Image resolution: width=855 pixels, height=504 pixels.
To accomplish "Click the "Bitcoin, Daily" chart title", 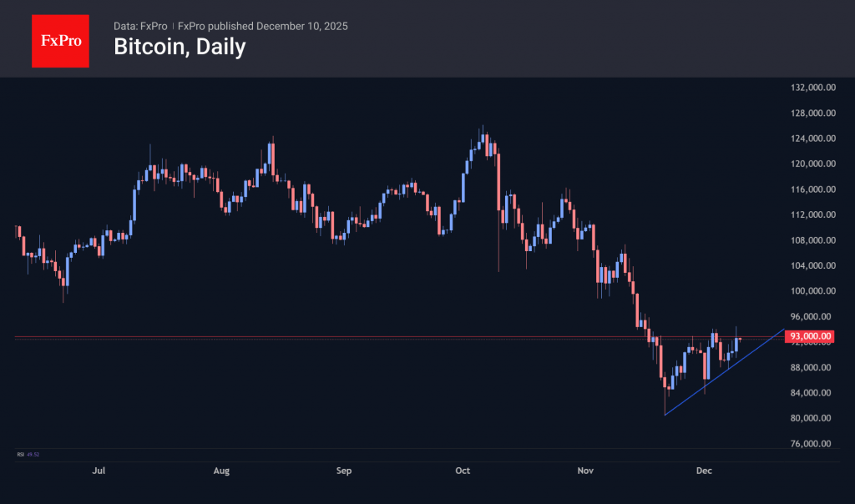I will [180, 48].
